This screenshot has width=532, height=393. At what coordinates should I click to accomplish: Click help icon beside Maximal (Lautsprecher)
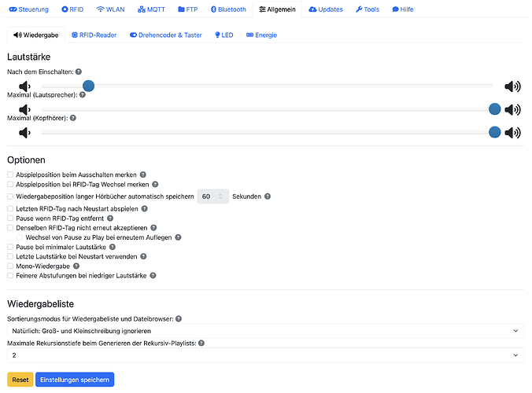pyautogui.click(x=83, y=95)
